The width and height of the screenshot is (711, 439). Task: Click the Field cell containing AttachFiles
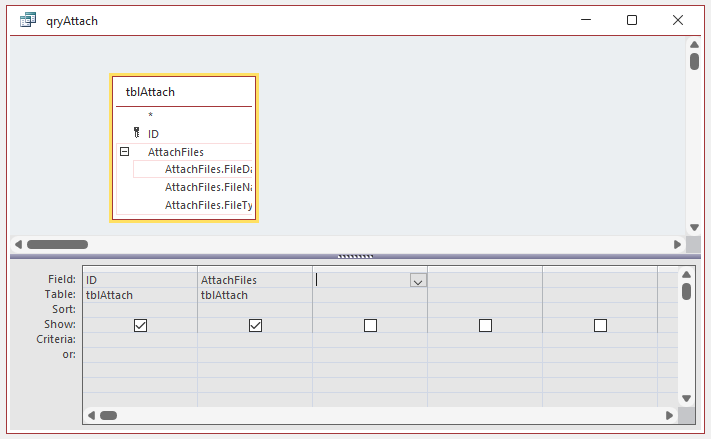(255, 280)
